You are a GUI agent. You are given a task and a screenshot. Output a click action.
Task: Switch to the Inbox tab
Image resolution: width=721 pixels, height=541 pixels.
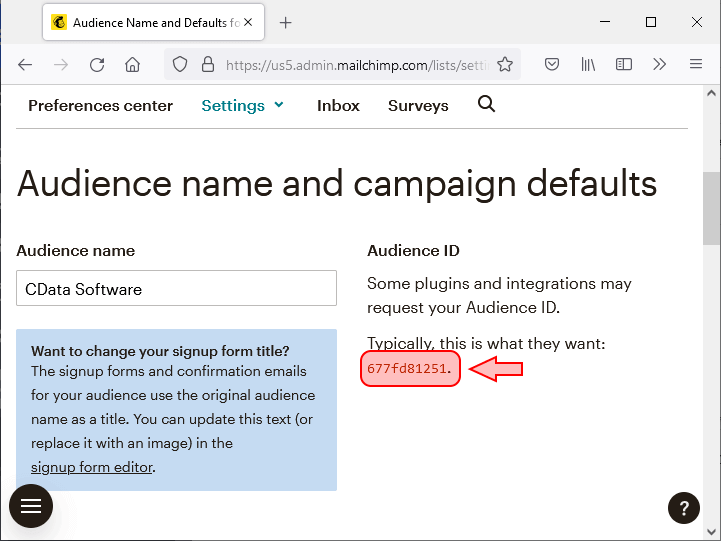tap(338, 105)
